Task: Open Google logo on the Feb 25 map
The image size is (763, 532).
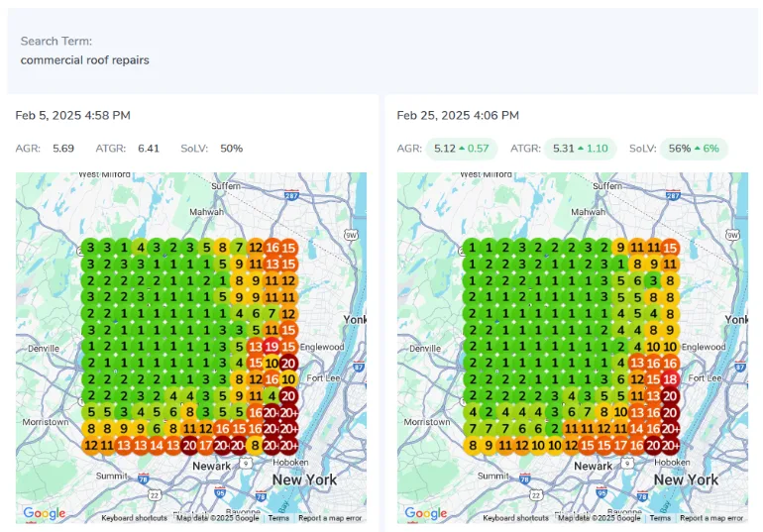Action: [x=425, y=513]
